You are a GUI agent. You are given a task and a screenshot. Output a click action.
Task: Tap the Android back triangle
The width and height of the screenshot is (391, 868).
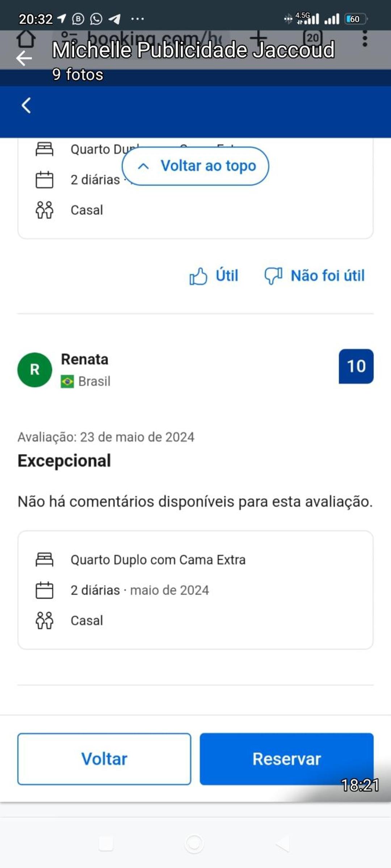[282, 843]
